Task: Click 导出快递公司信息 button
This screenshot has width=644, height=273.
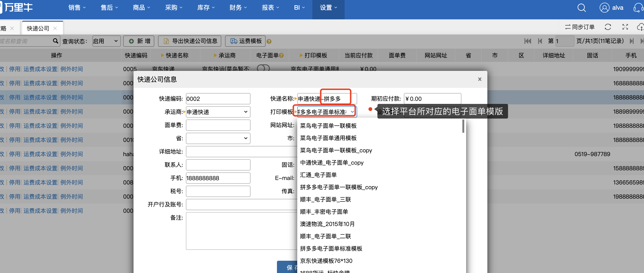Action: tap(190, 41)
